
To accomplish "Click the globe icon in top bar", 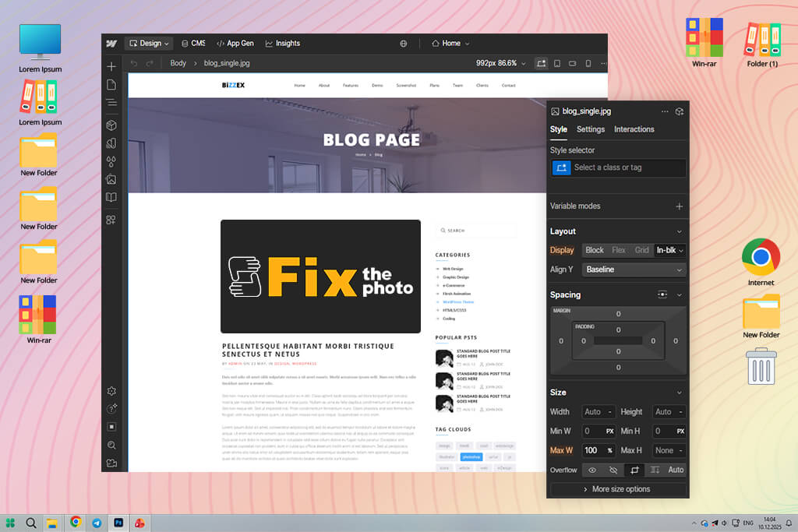I will point(403,44).
